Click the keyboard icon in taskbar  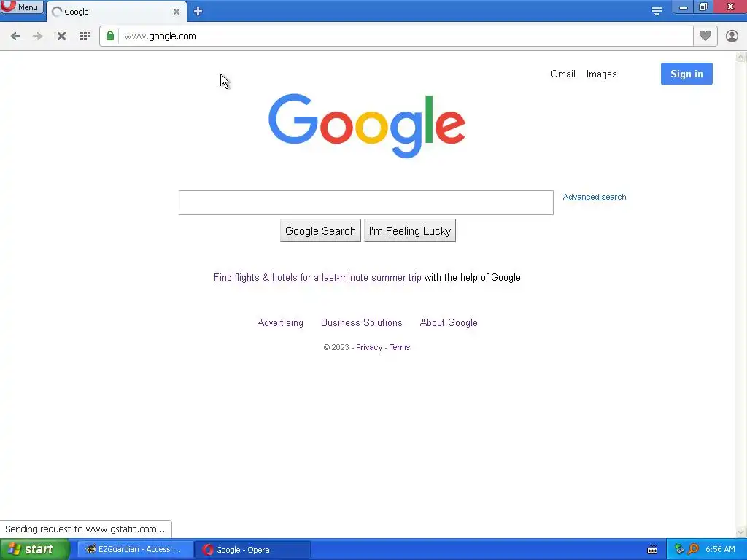652,550
